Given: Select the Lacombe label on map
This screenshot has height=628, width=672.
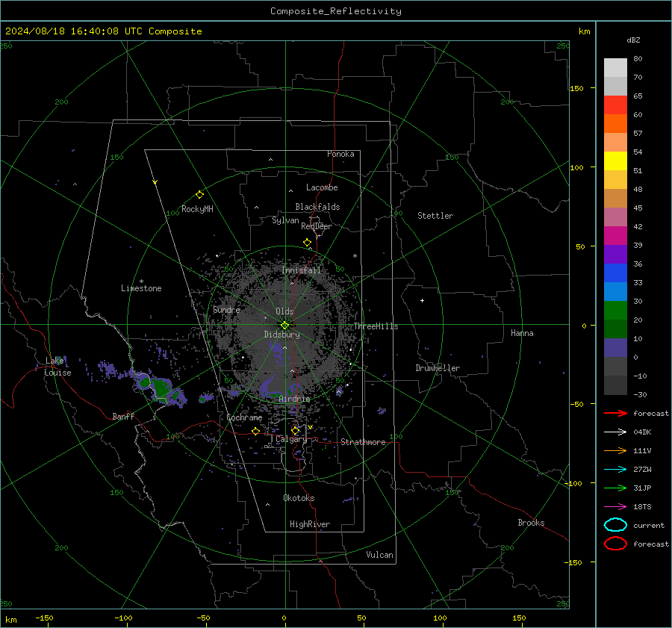Looking at the screenshot, I should pos(322,187).
